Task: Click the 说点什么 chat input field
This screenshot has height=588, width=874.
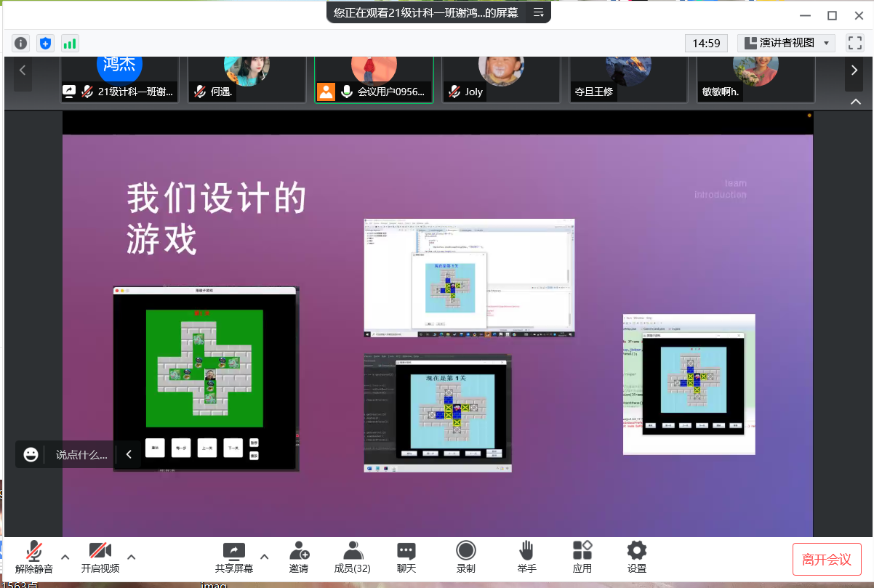Action: 81,455
